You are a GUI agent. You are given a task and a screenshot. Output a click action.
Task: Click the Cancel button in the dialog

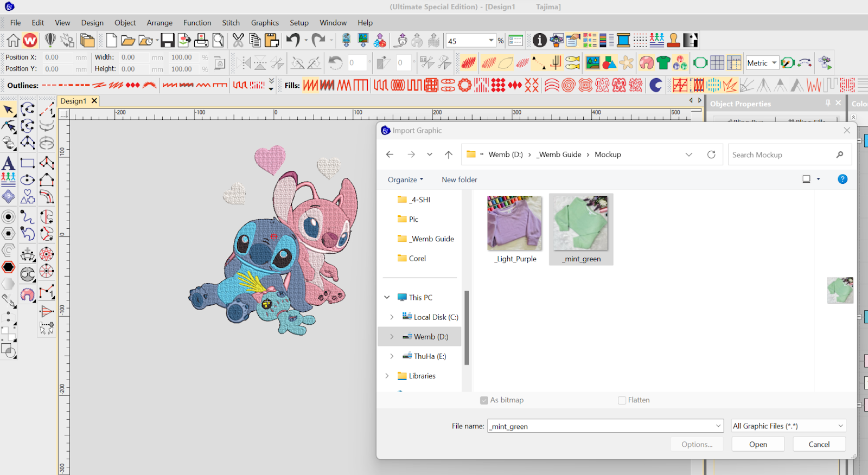click(819, 444)
